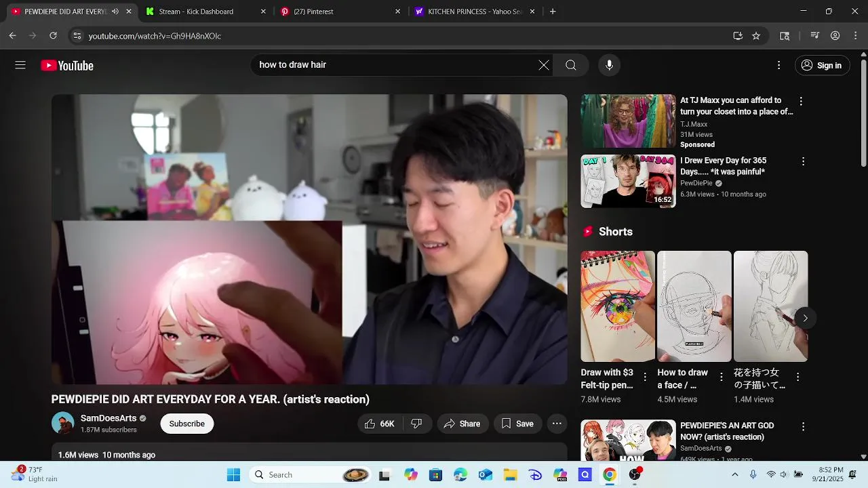This screenshot has height=488, width=868.
Task: Go back in browser history
Action: click(x=12, y=36)
